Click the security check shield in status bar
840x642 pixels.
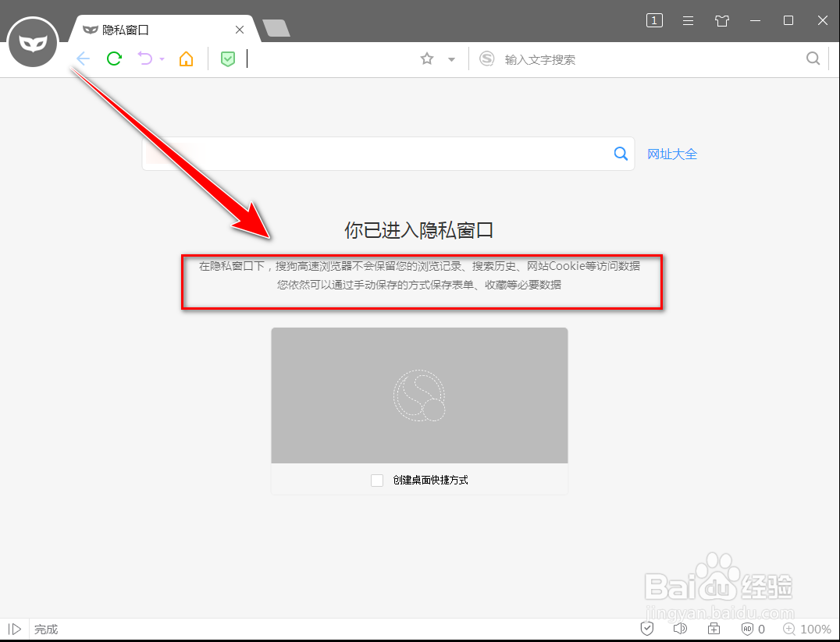point(646,629)
